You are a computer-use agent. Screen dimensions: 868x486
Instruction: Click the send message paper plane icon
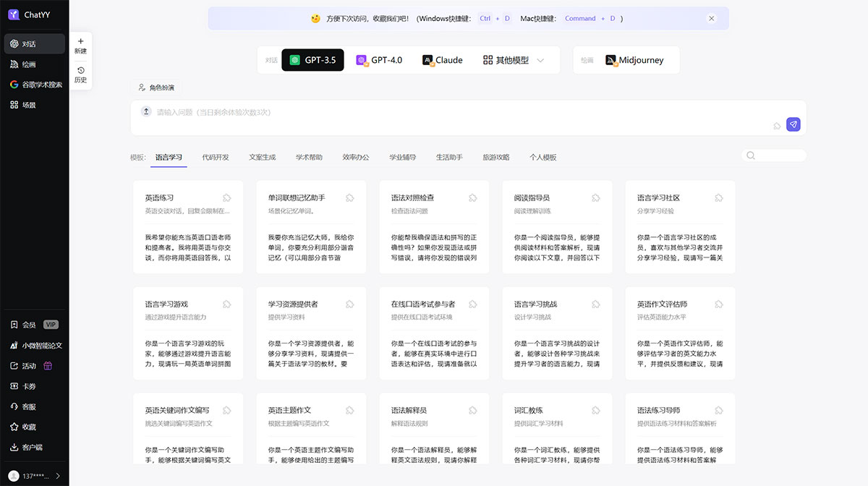[793, 124]
